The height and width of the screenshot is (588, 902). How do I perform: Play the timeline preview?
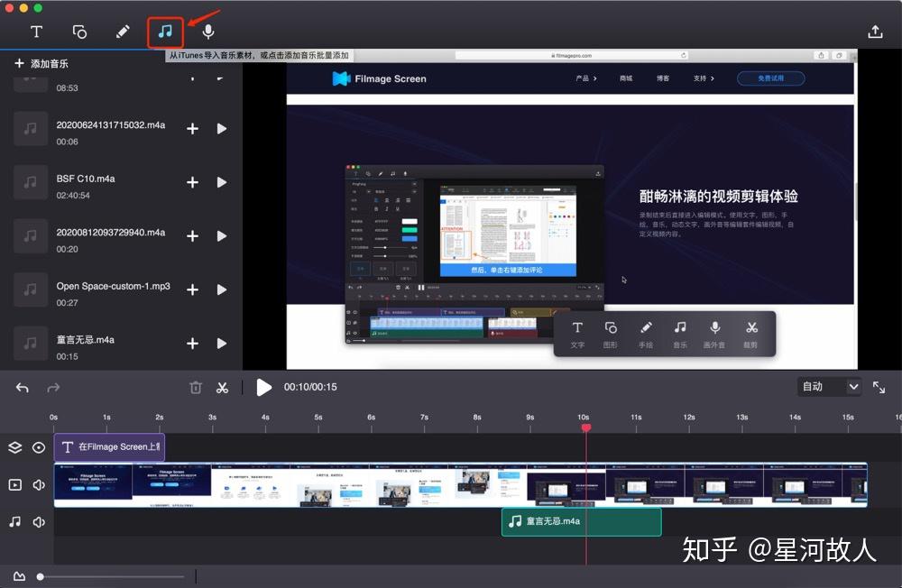(263, 387)
